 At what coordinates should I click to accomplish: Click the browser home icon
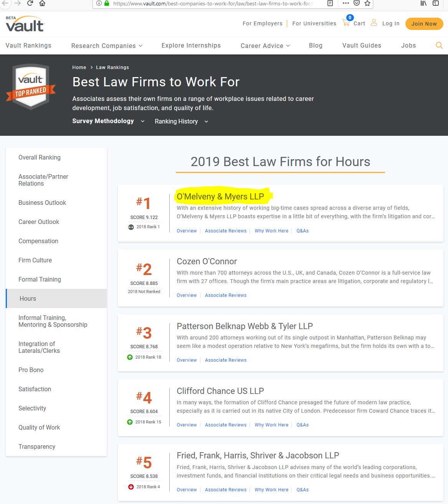[x=42, y=3]
